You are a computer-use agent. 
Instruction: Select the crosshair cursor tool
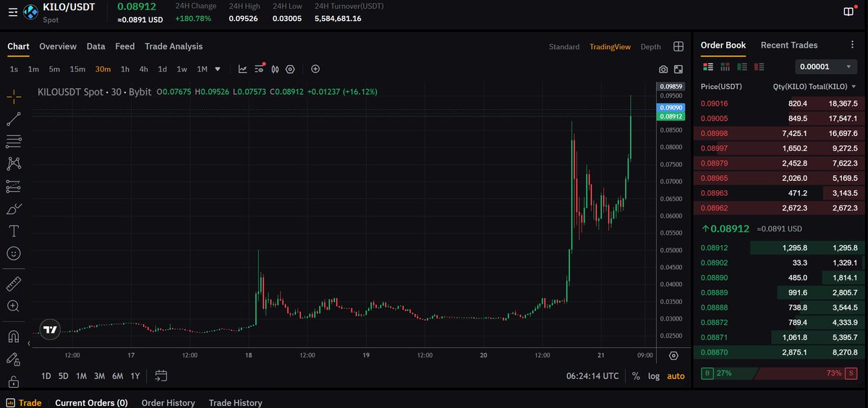[14, 96]
